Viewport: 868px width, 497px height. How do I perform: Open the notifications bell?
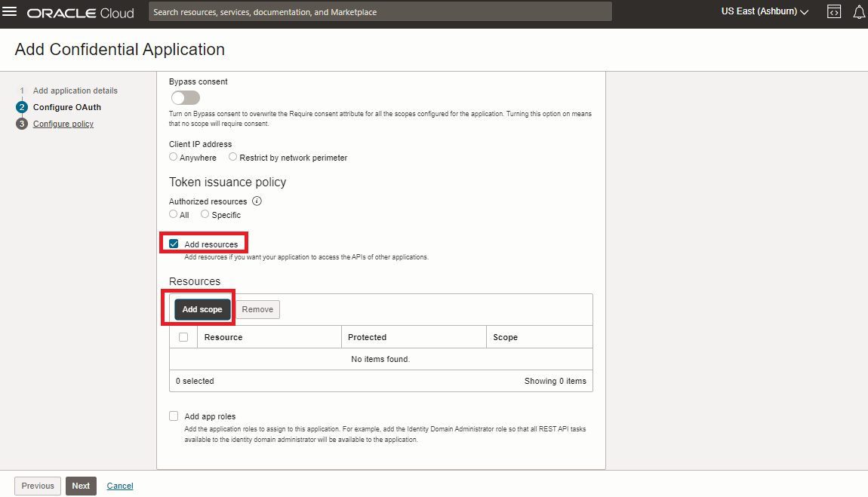pos(858,12)
